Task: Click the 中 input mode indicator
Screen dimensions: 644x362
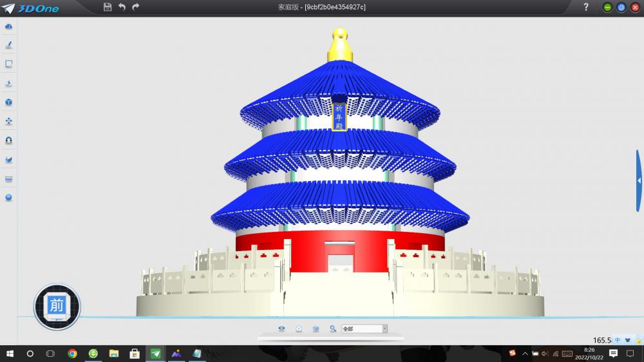Action: 618,340
